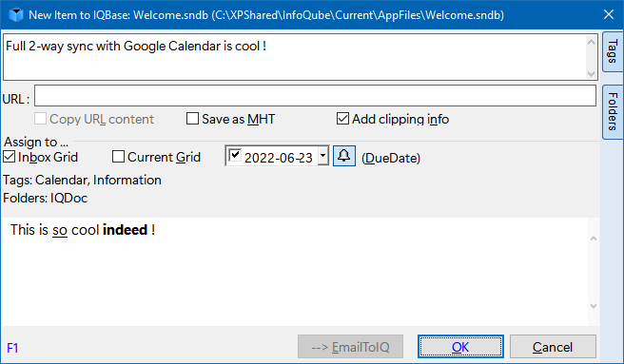Click the (DueDate) field label

click(x=391, y=158)
